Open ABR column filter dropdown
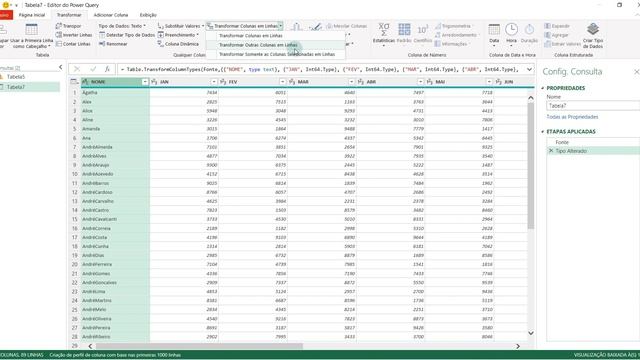 point(420,82)
